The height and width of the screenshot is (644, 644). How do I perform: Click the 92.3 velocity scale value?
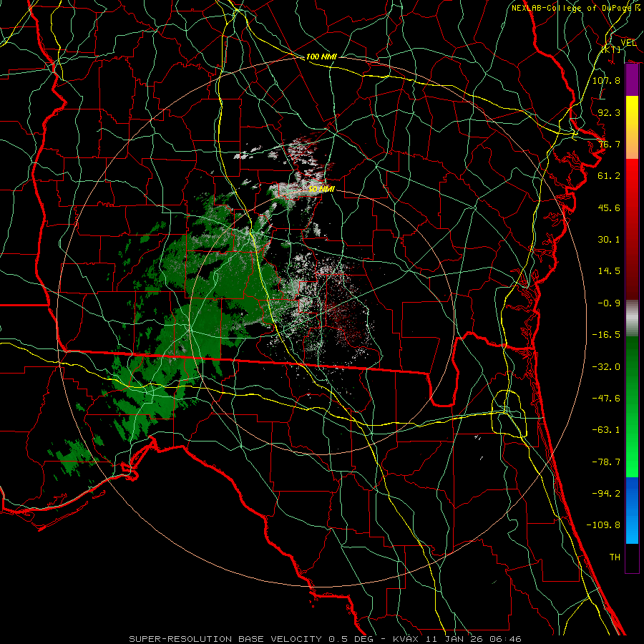609,112
